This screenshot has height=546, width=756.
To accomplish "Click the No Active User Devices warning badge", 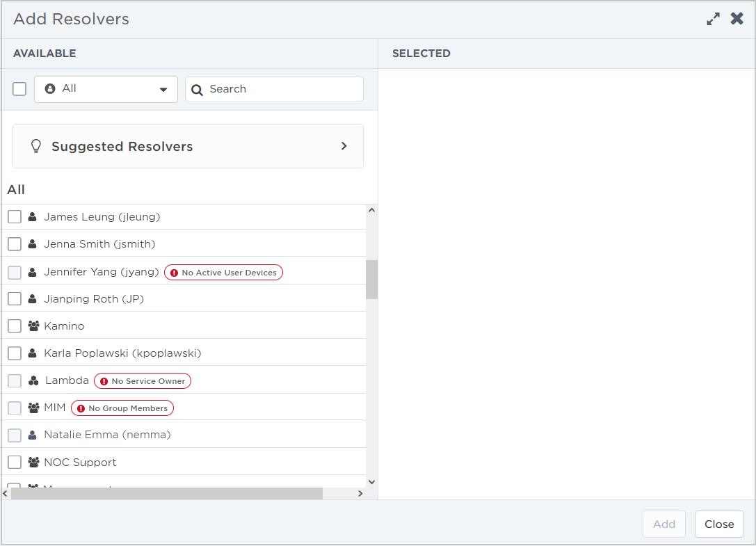I will 223,273.
